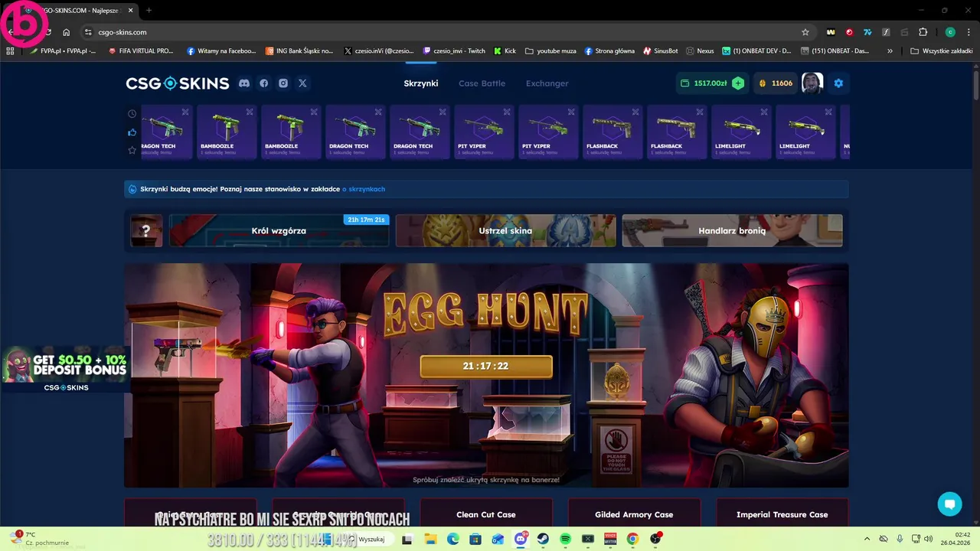Open Microsoft Edge from the taskbar
This screenshot has height=551, width=980.
[452, 540]
